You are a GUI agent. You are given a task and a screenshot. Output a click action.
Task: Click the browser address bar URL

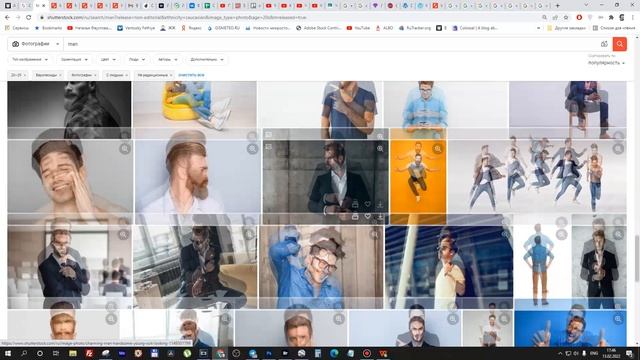(x=177, y=18)
